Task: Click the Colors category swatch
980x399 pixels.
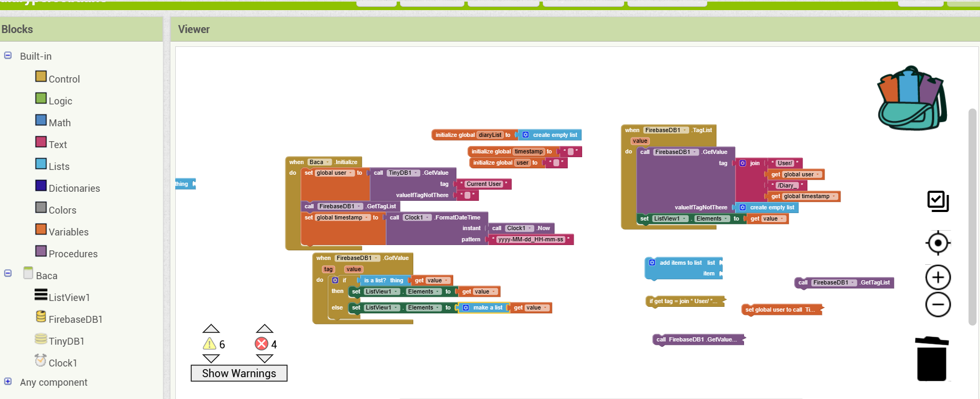Action: (x=41, y=207)
